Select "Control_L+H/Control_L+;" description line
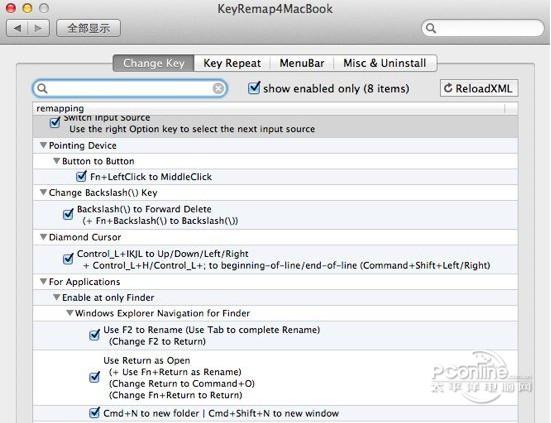The height and width of the screenshot is (423, 551). [x=286, y=266]
